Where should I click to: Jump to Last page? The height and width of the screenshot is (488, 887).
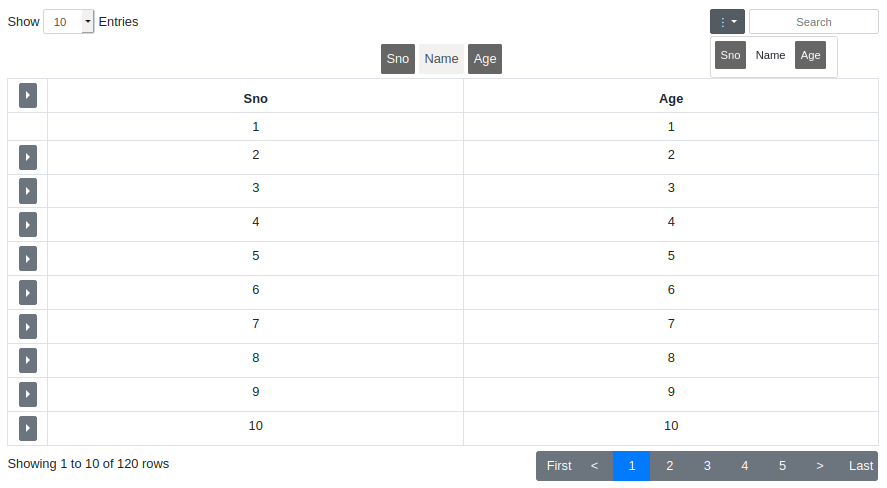coord(860,465)
